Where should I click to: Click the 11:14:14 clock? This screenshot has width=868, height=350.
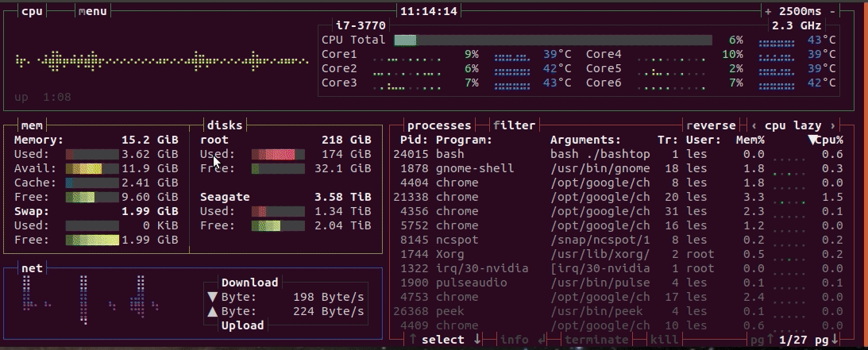[x=429, y=11]
